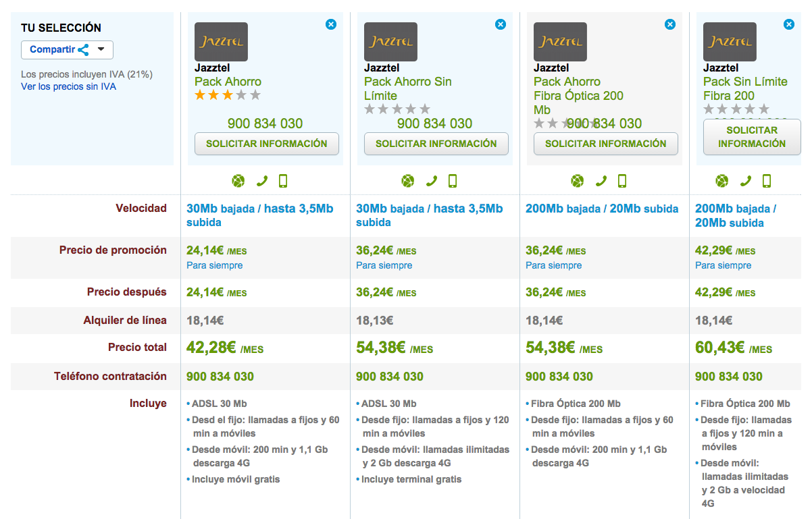
Task: Open the Compartir share dropdown
Action: click(x=67, y=50)
